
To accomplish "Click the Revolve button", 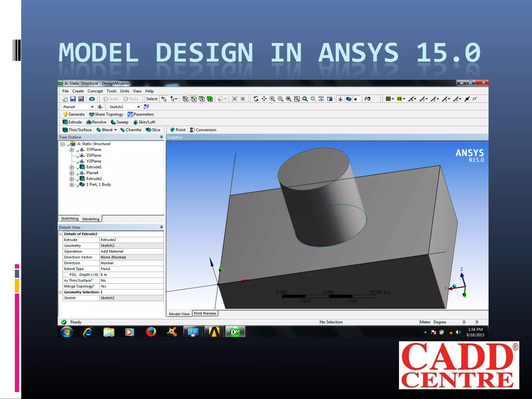I will click(x=96, y=122).
